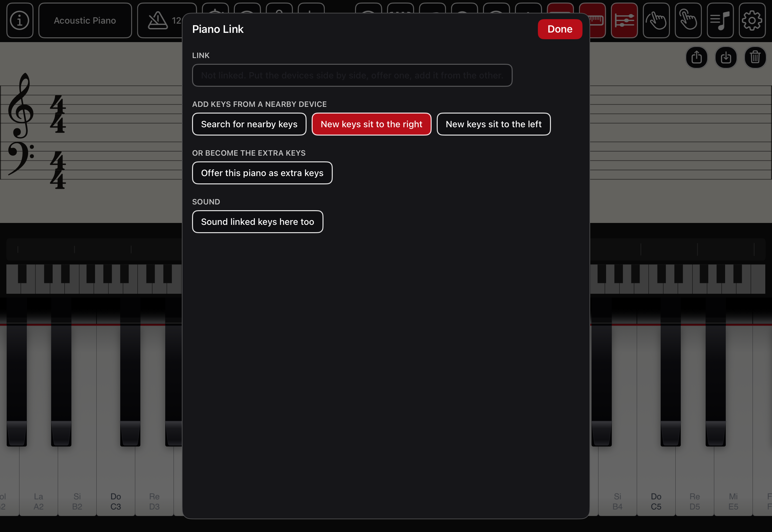772x532 pixels.
Task: Select New keys sit to the left
Action: tap(493, 124)
